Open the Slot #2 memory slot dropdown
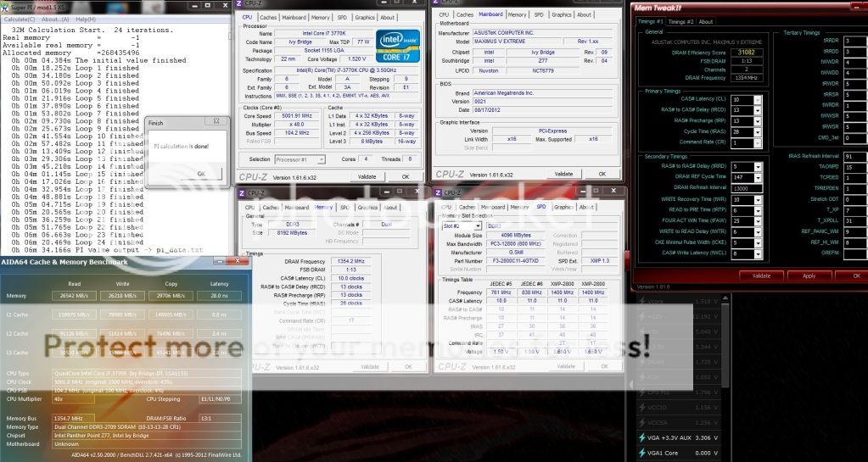Screen dimensions: 868x462 pos(462,226)
